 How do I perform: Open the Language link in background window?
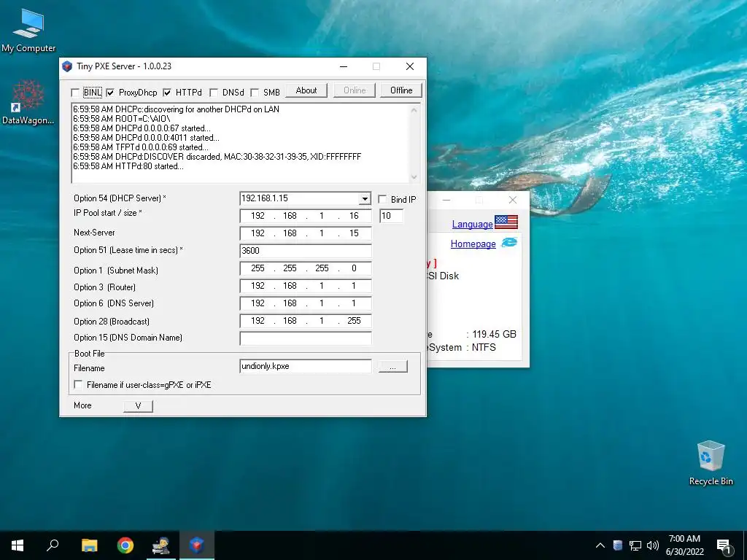(x=472, y=224)
